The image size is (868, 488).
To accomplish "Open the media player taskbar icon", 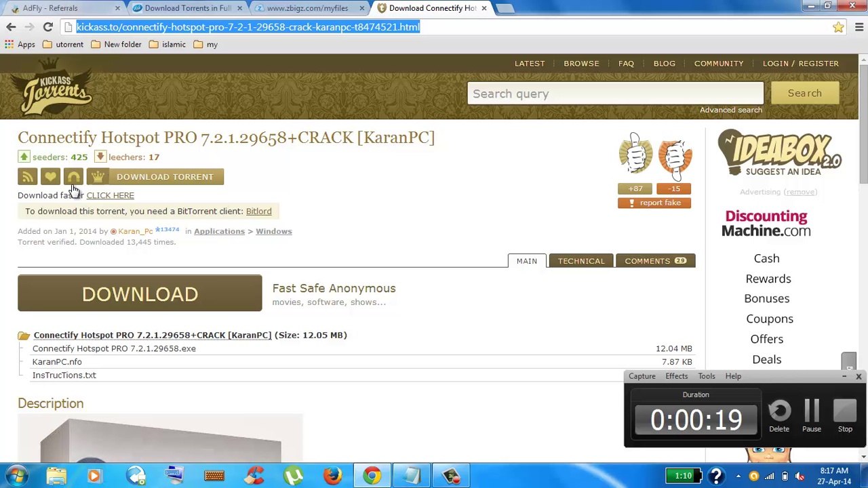I will [x=95, y=476].
